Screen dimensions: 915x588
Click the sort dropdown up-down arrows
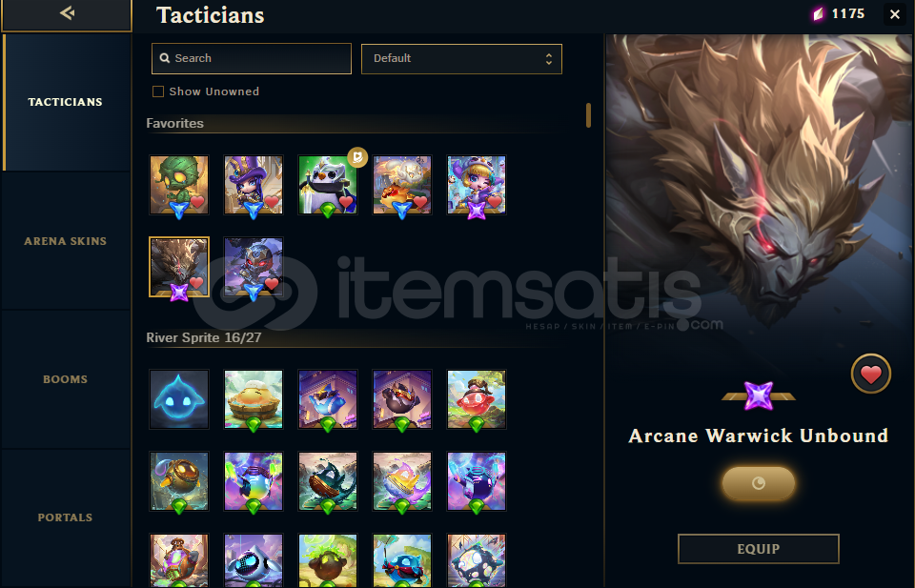click(x=549, y=59)
